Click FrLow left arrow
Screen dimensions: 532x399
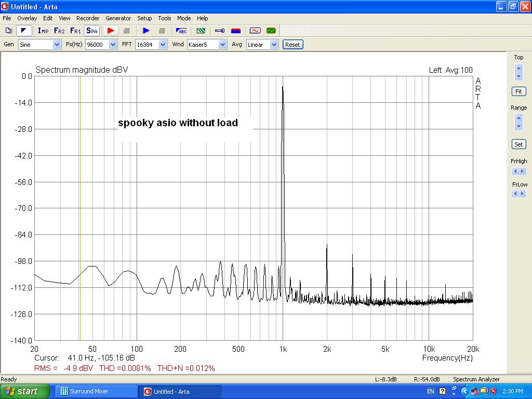pos(515,194)
